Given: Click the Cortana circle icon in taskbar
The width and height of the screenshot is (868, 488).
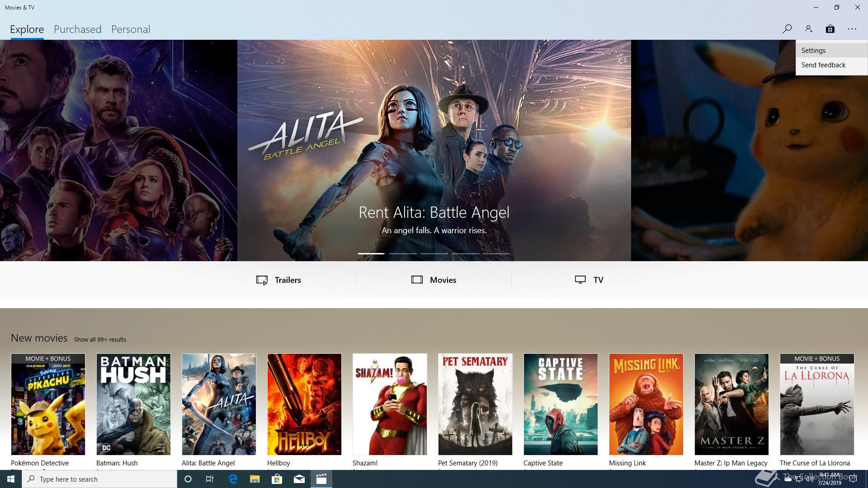Looking at the screenshot, I should pos(188,479).
